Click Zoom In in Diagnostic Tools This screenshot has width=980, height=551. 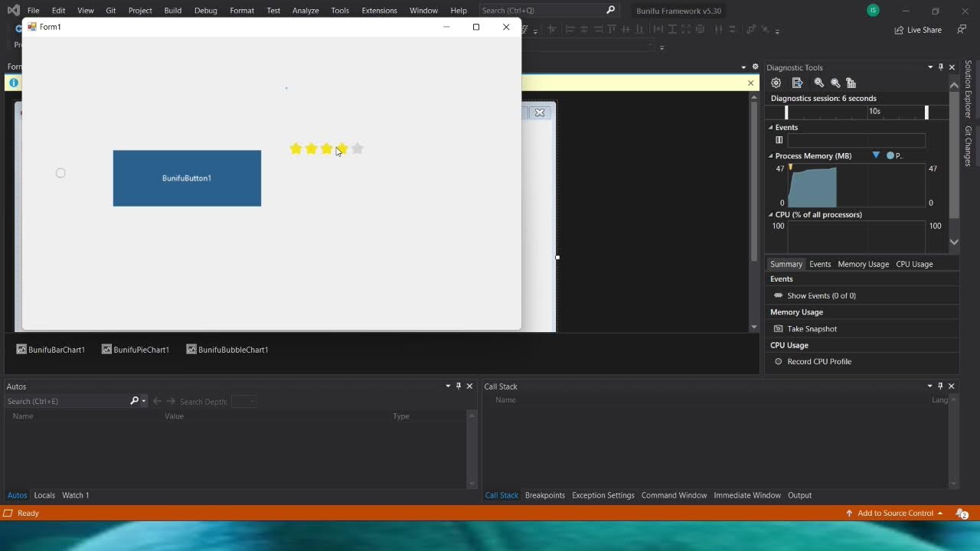tap(819, 83)
